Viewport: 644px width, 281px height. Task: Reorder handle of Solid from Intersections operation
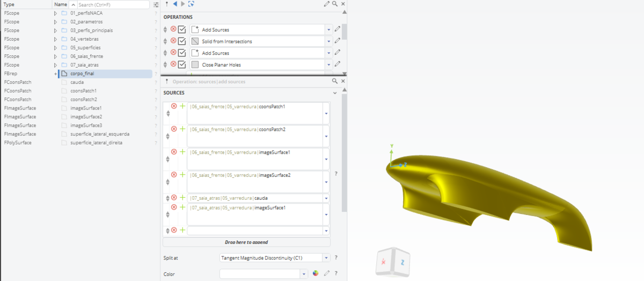tap(166, 41)
